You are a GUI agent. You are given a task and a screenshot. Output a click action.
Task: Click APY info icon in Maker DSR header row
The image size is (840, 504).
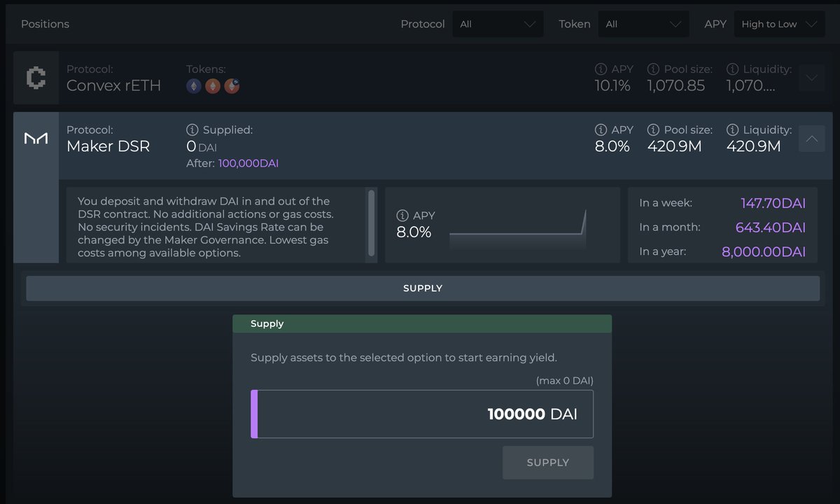point(601,129)
